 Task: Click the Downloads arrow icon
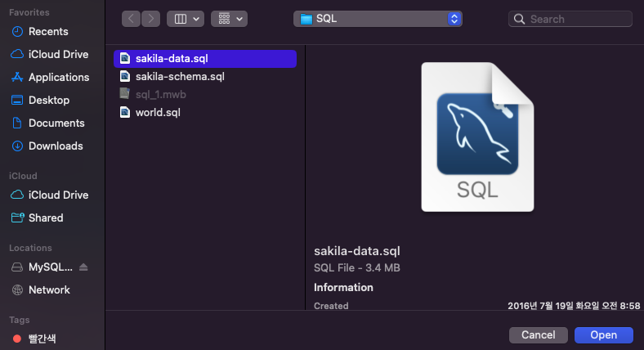17,146
